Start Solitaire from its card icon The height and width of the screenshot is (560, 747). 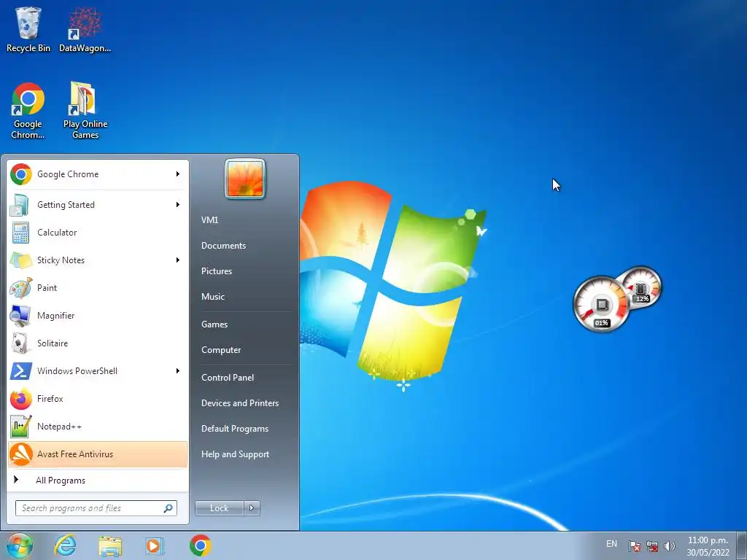tap(21, 343)
